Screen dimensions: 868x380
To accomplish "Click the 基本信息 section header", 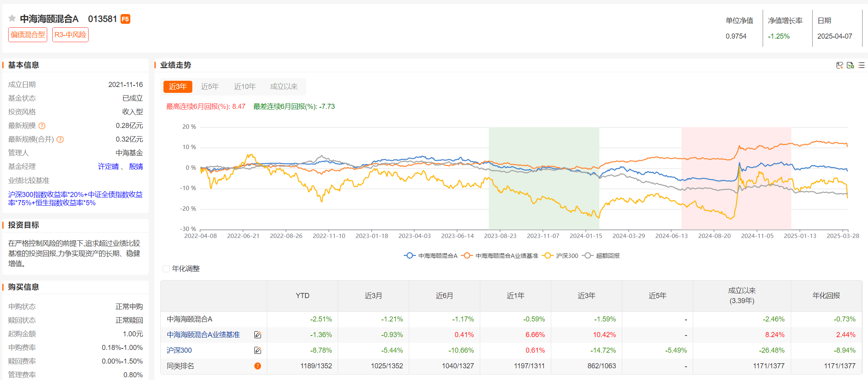I will pos(23,65).
